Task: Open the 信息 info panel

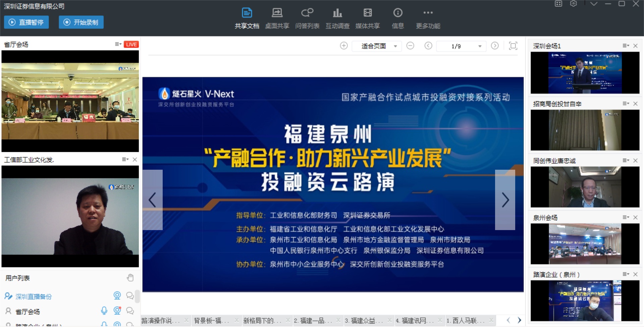Action: pos(398,18)
